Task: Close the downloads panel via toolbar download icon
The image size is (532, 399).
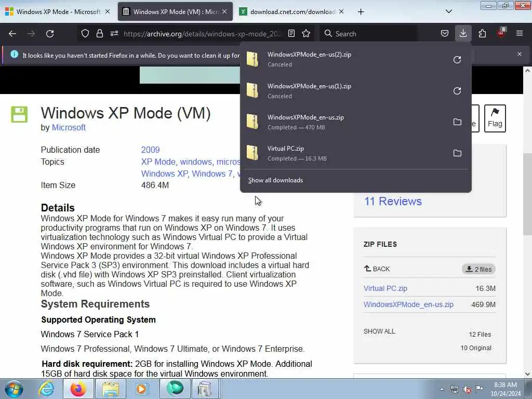Action: 463,33
